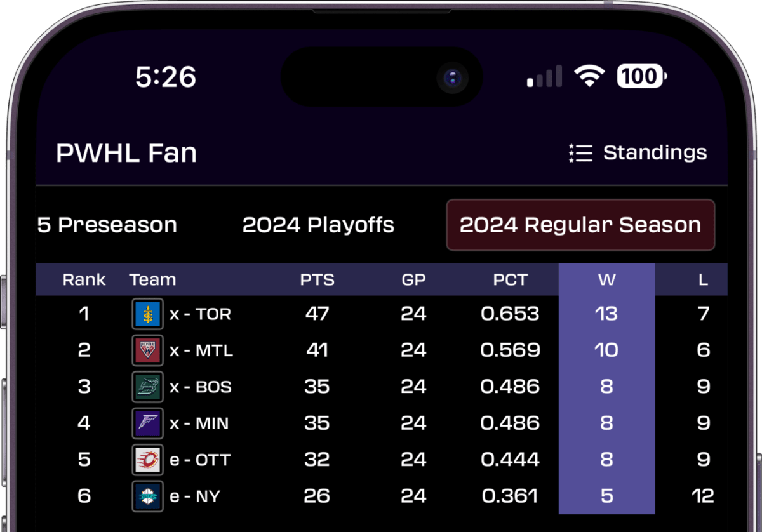This screenshot has height=532, width=762.
Task: Click the x - TOR team name
Action: pyautogui.click(x=201, y=314)
